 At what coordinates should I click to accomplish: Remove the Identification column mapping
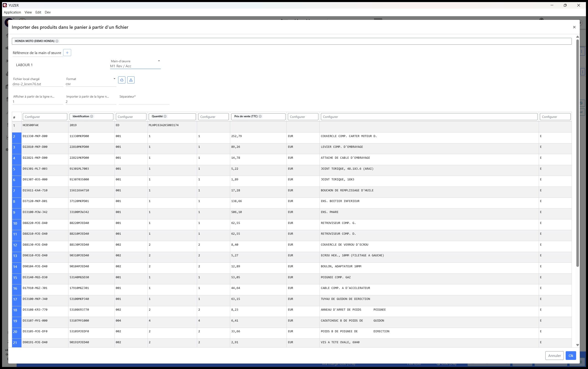[x=91, y=116]
